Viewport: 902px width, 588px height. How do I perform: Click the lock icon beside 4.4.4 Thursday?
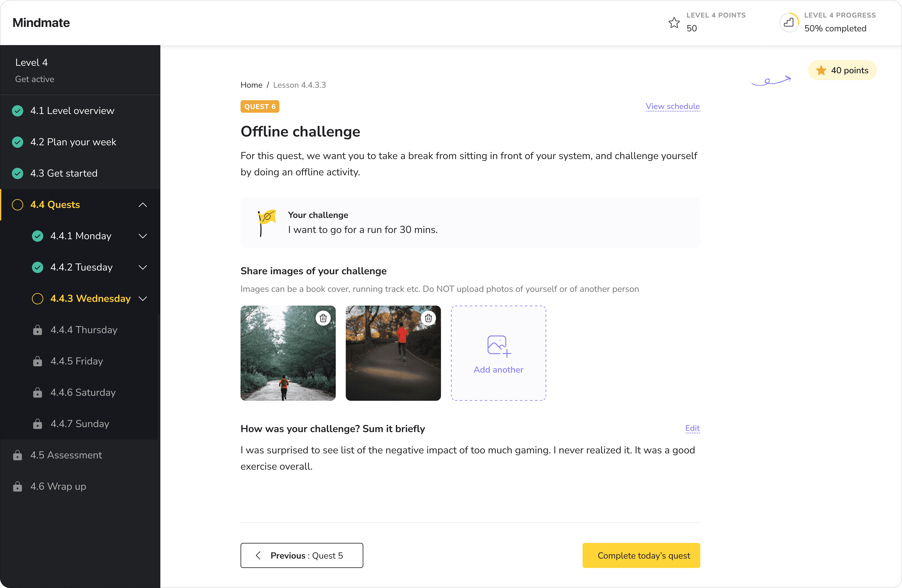[x=38, y=330]
